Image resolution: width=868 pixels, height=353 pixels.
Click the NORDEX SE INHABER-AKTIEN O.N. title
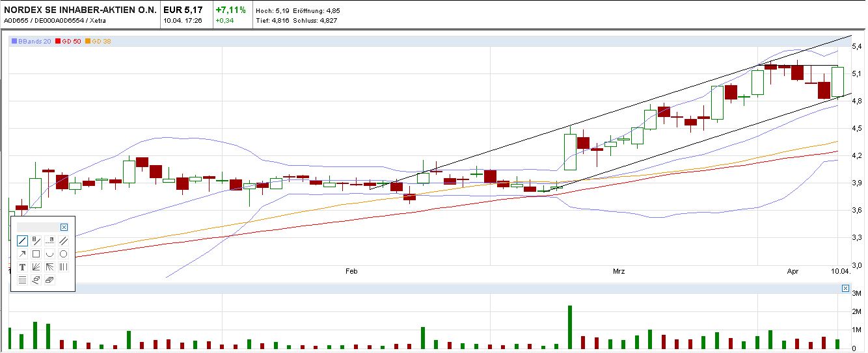coord(80,10)
